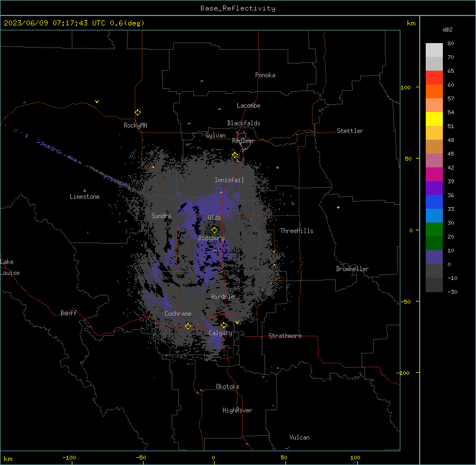Image resolution: width=476 pixels, height=465 pixels.
Task: Click the Blackfalds town label
Action: click(x=244, y=123)
